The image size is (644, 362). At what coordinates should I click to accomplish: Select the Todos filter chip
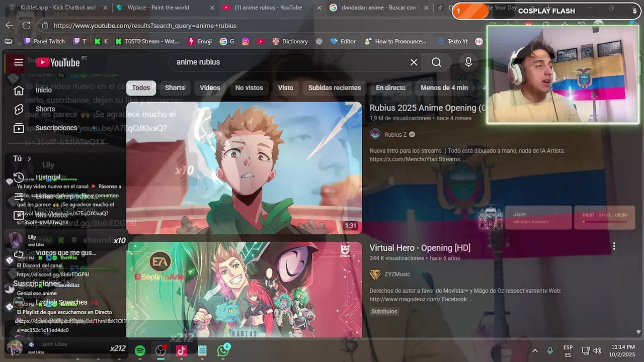point(141,87)
